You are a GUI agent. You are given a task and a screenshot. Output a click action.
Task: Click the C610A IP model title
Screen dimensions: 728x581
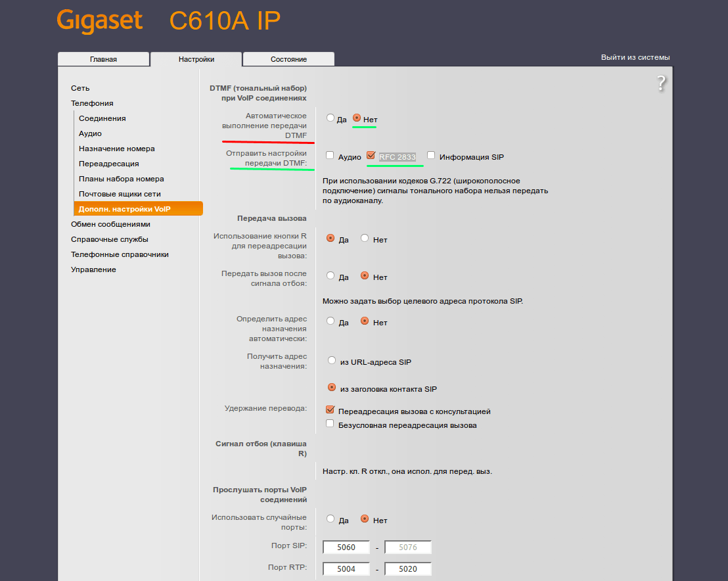(225, 21)
